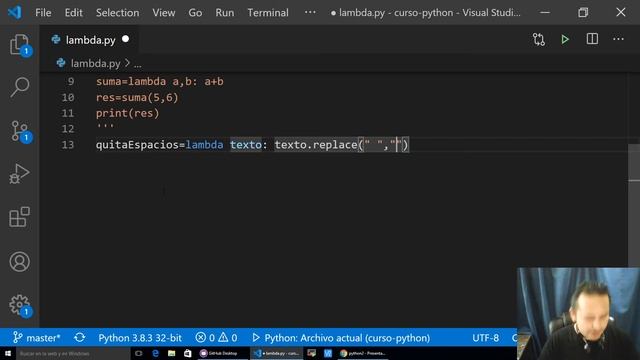Open the editor More Actions ellipsis
Image resolution: width=640 pixels, height=360 pixels.
(x=618, y=39)
